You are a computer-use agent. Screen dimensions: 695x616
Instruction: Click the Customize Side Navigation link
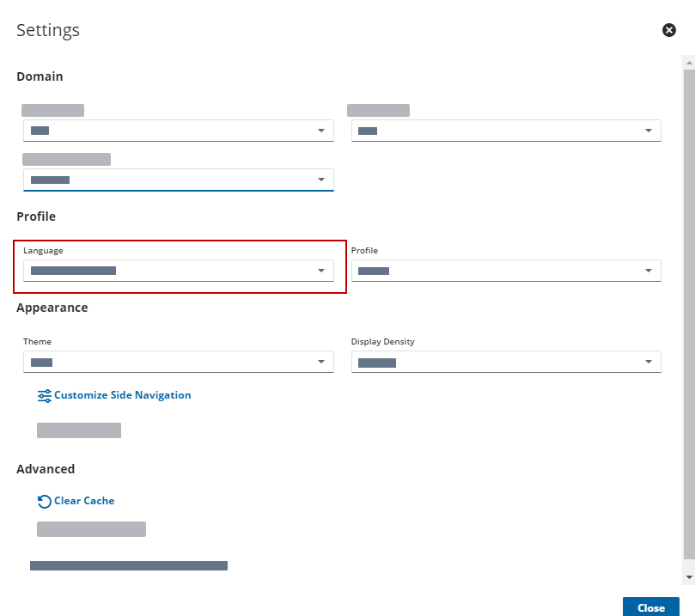(x=122, y=395)
